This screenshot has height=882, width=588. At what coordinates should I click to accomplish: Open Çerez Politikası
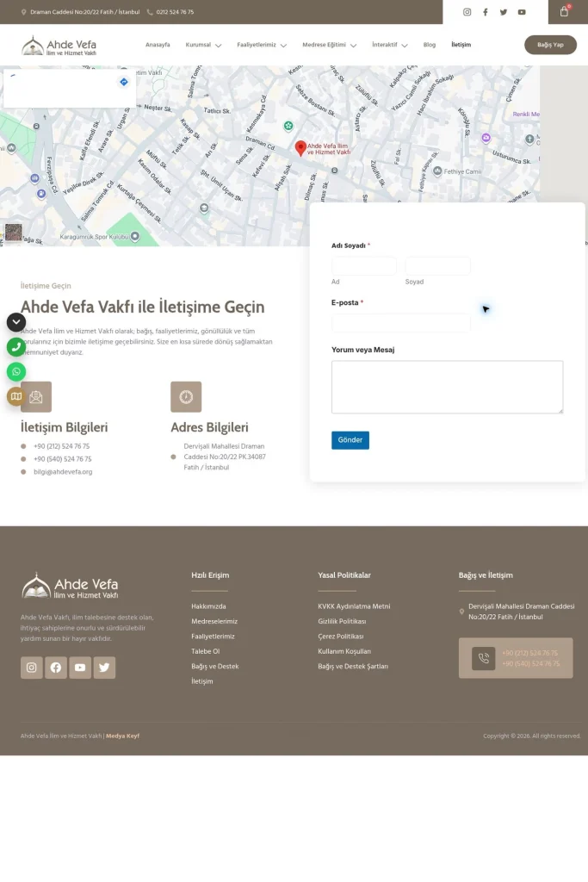point(341,637)
